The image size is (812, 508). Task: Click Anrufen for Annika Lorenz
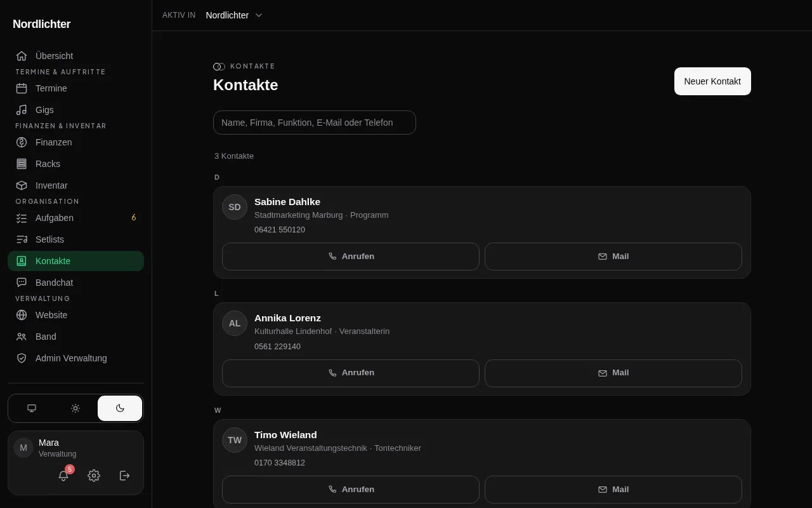click(351, 373)
